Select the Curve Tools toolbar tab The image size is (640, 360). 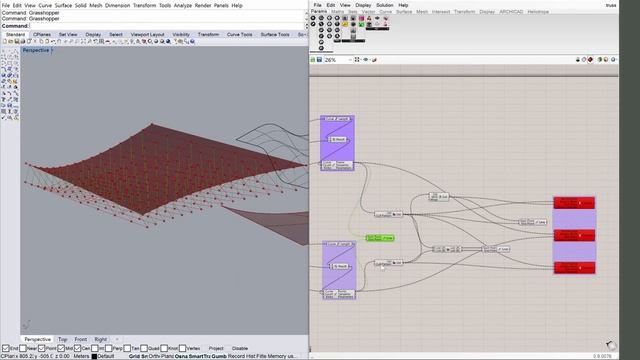coord(239,35)
